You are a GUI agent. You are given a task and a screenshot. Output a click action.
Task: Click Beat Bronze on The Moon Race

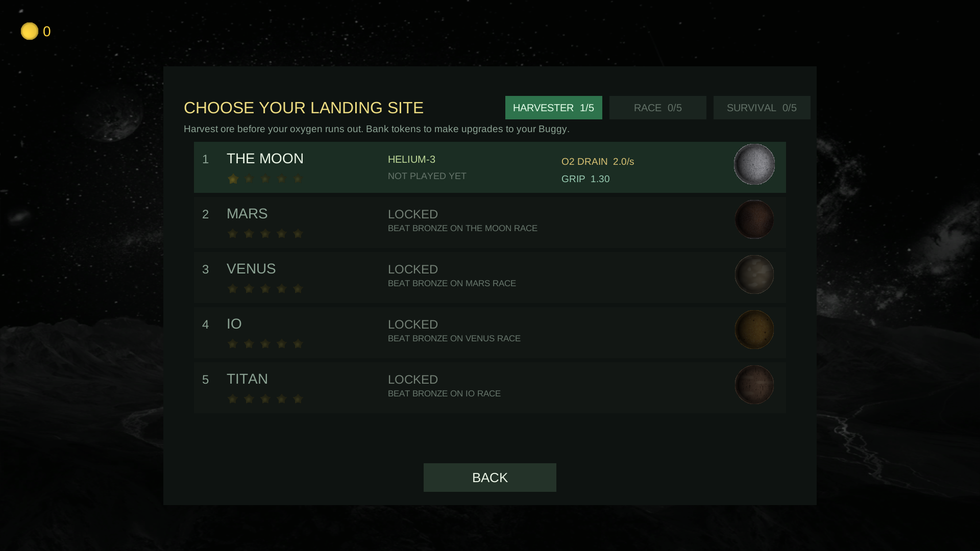point(462,229)
